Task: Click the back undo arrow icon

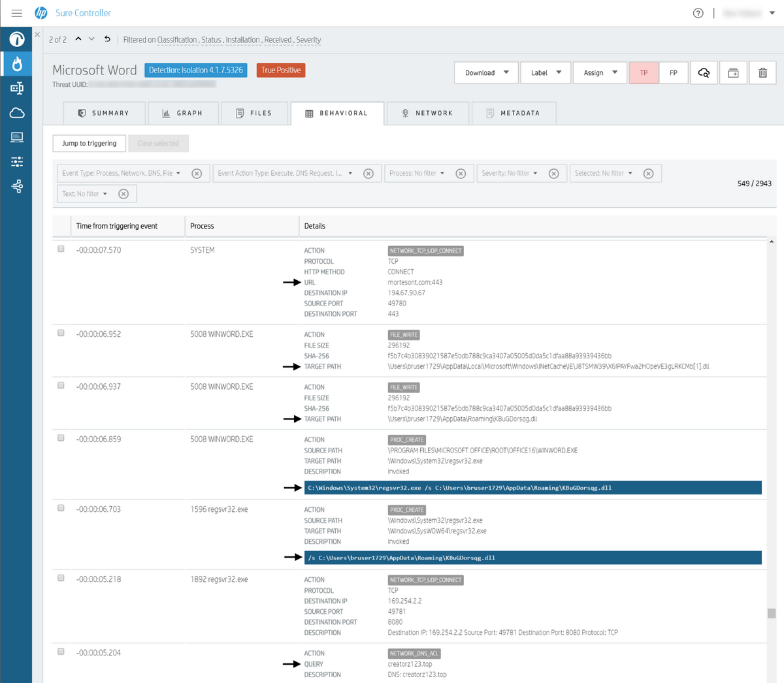Action: tap(107, 39)
